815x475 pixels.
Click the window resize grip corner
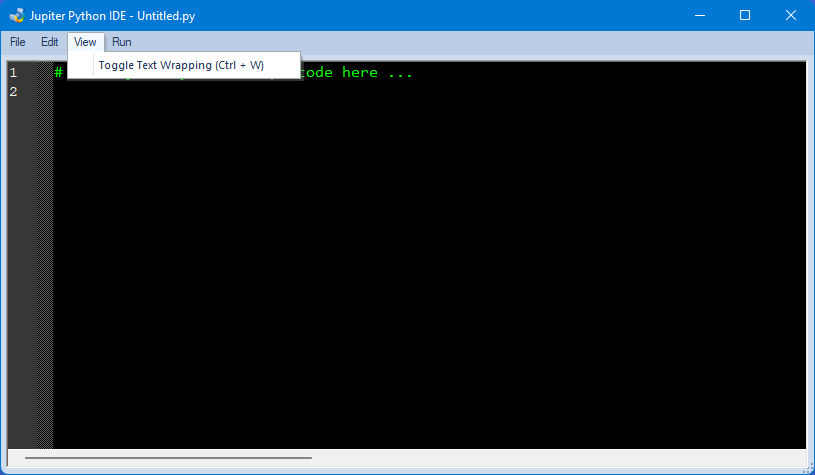pyautogui.click(x=807, y=467)
